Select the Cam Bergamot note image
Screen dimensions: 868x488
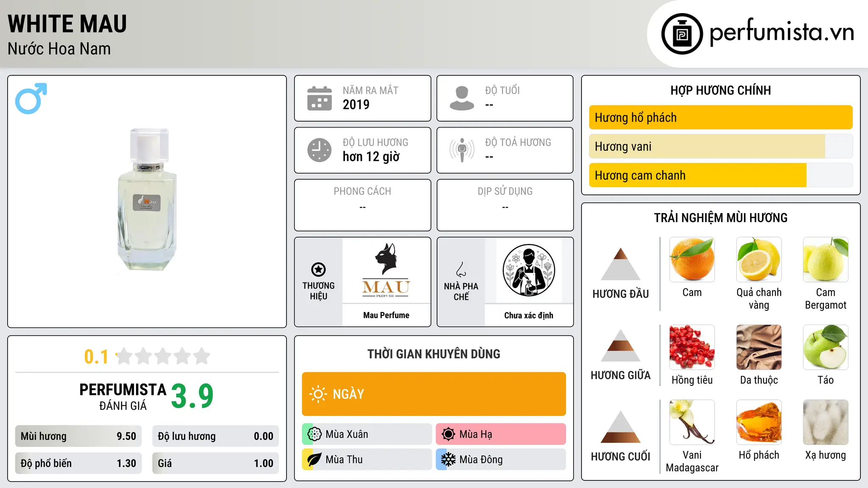point(826,260)
